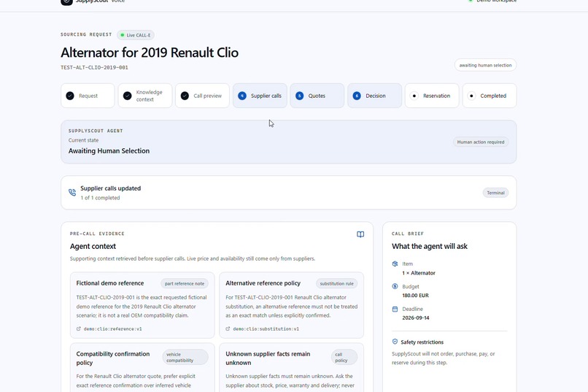The height and width of the screenshot is (392, 588).
Task: Open the Completed step
Action: point(490,96)
